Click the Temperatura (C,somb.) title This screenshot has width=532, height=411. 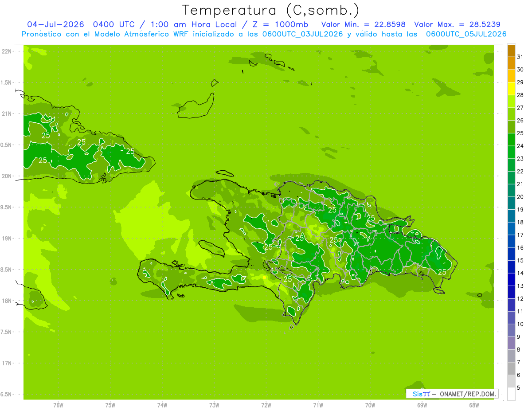point(270,10)
